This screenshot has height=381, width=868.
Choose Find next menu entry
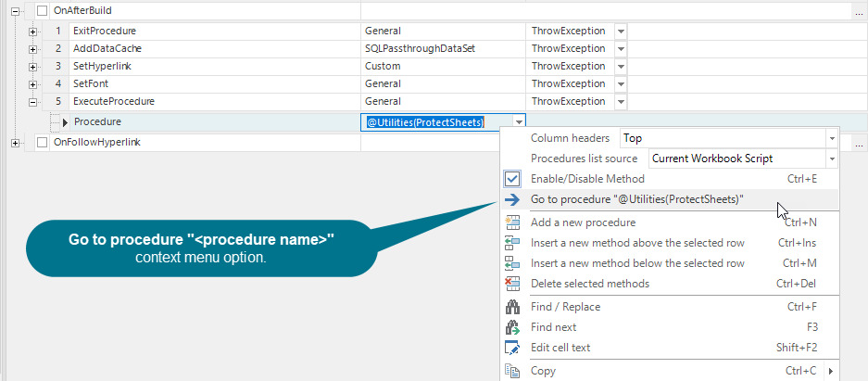670,327
